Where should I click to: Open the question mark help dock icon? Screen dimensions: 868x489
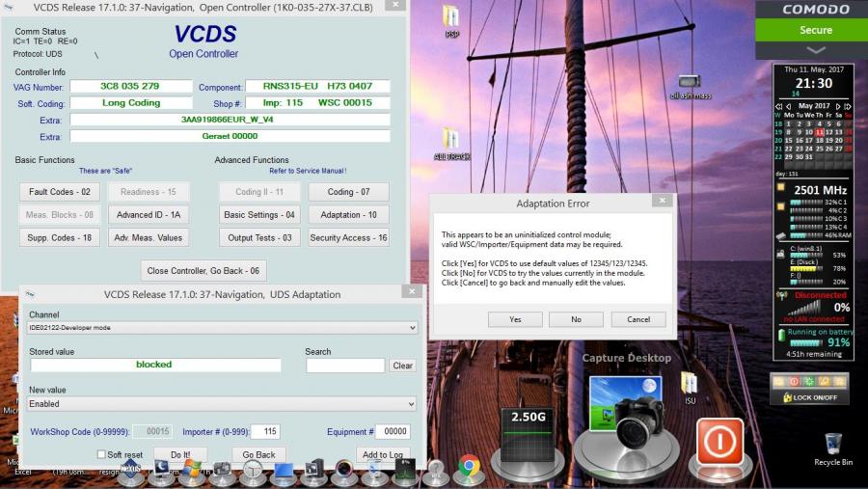[436, 472]
